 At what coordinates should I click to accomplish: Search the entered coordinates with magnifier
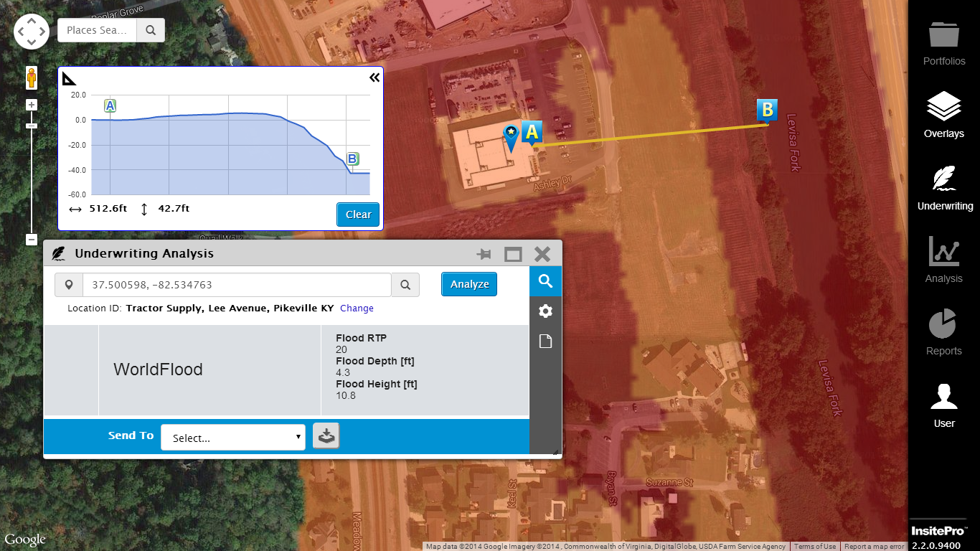pyautogui.click(x=405, y=285)
